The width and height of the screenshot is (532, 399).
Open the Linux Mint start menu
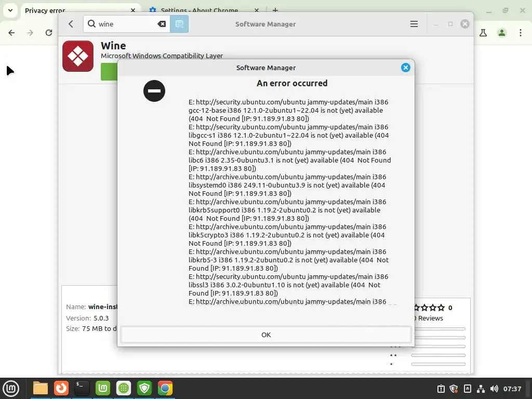pyautogui.click(x=11, y=389)
